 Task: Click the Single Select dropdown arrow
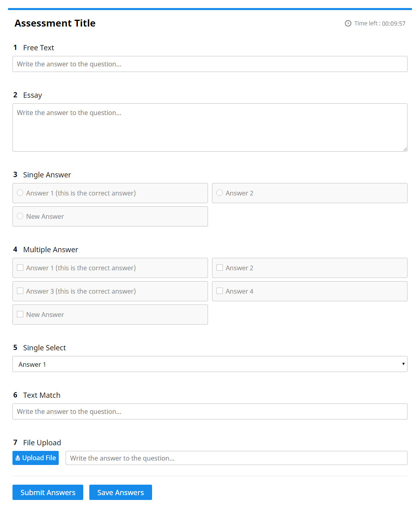coord(403,364)
